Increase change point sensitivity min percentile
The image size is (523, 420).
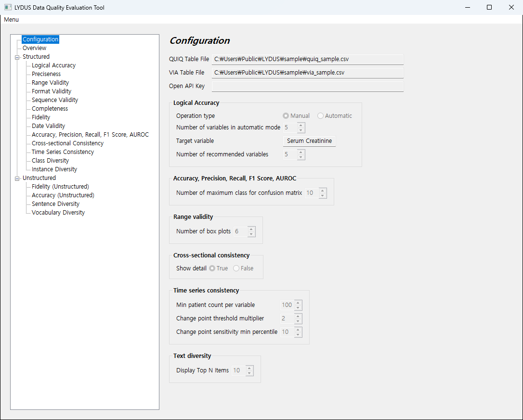point(298,330)
